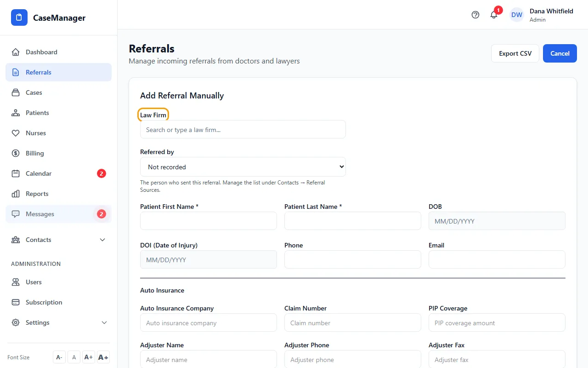Click the Nurses heart icon

(x=16, y=133)
